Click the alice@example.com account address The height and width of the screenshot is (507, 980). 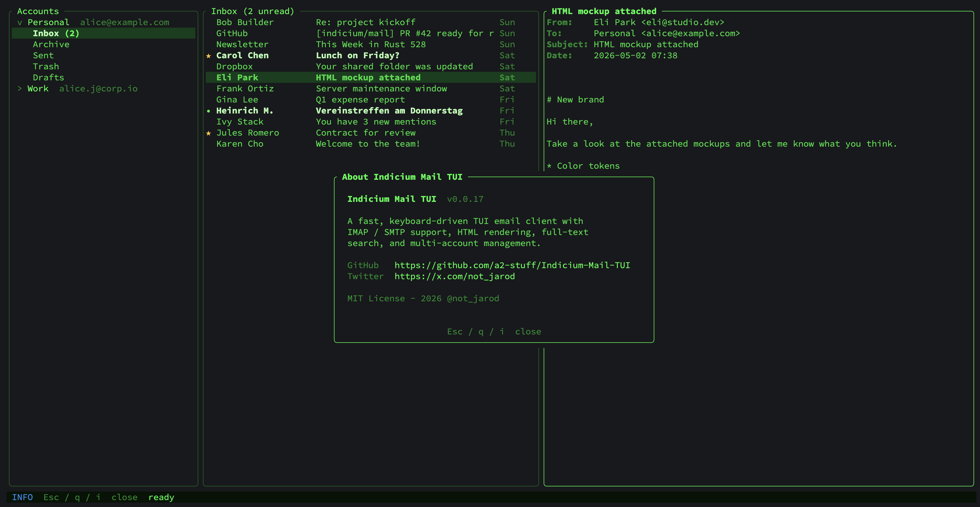[124, 22]
